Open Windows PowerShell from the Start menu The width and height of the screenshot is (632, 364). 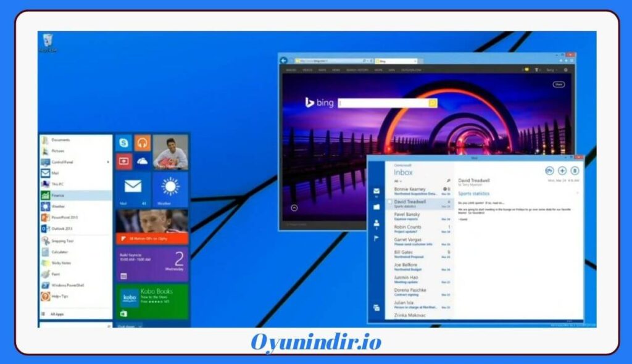[x=76, y=285]
